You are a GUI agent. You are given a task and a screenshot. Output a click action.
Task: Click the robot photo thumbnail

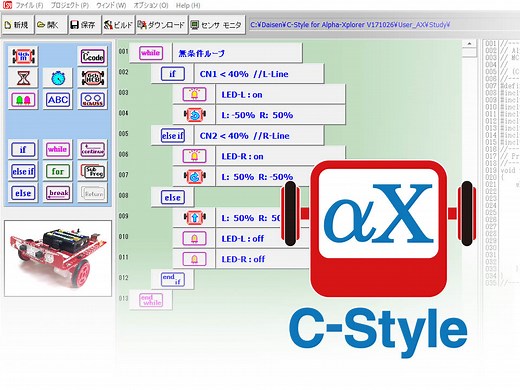tap(58, 258)
